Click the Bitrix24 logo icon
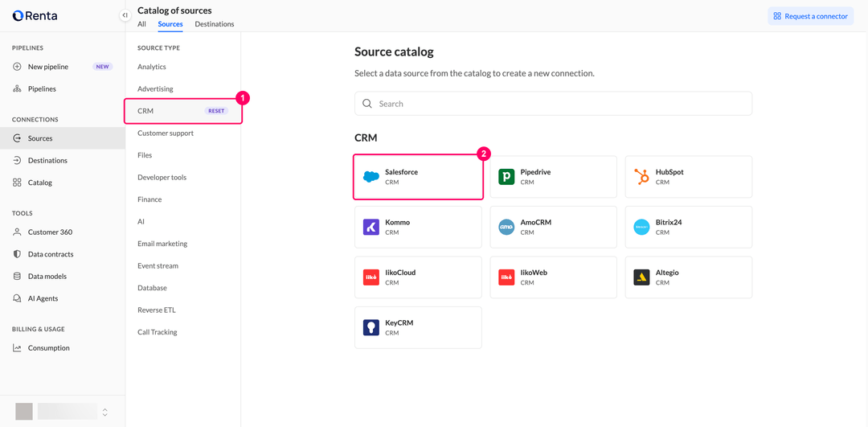Viewport: 868px width, 427px height. [641, 227]
